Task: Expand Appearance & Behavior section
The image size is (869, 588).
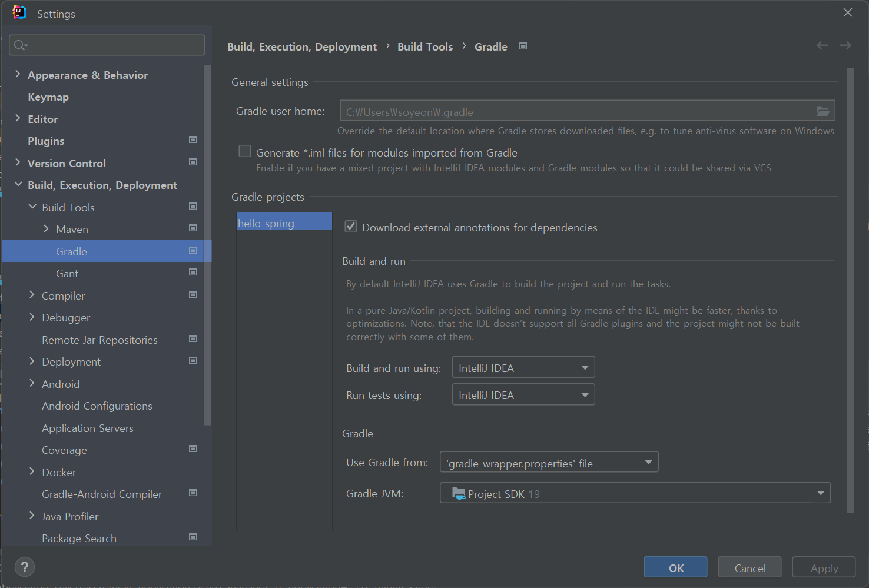Action: pyautogui.click(x=18, y=74)
